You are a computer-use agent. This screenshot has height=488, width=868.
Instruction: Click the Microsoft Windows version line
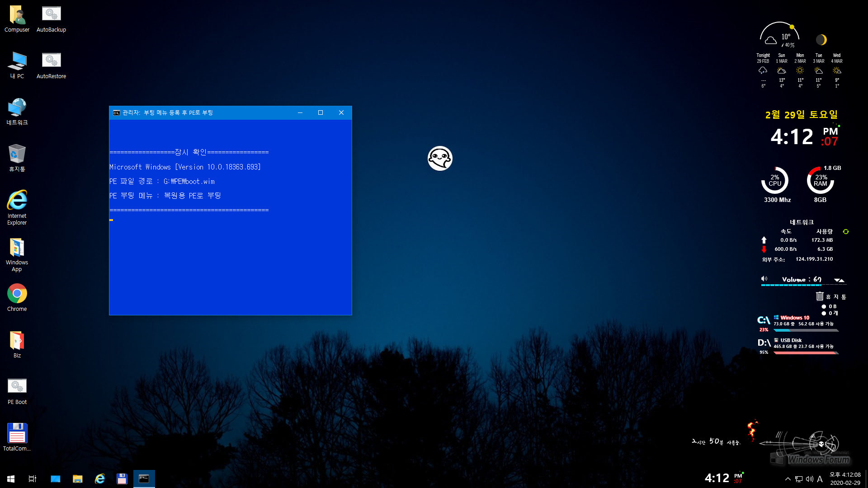tap(185, 167)
